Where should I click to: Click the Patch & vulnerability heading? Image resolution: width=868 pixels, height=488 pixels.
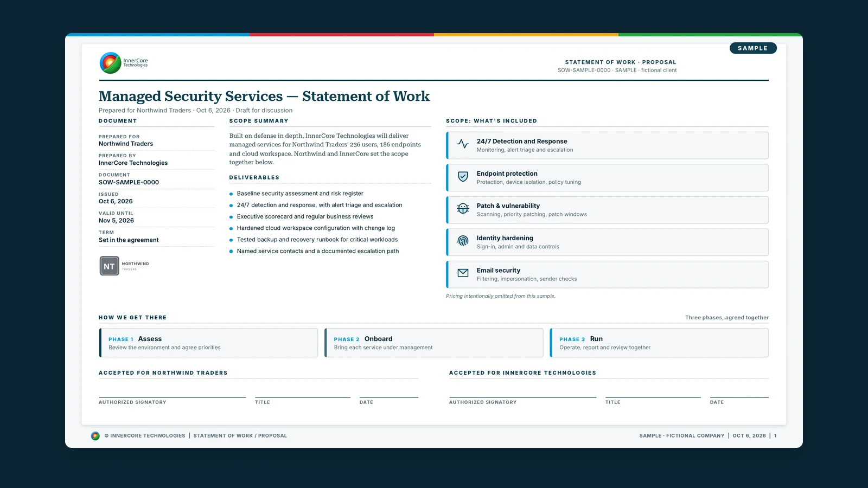tap(508, 206)
